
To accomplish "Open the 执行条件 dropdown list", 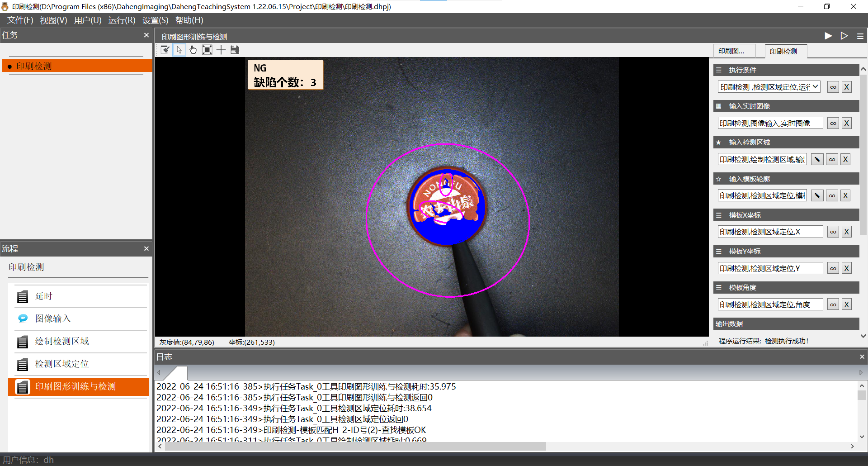I will [x=815, y=87].
